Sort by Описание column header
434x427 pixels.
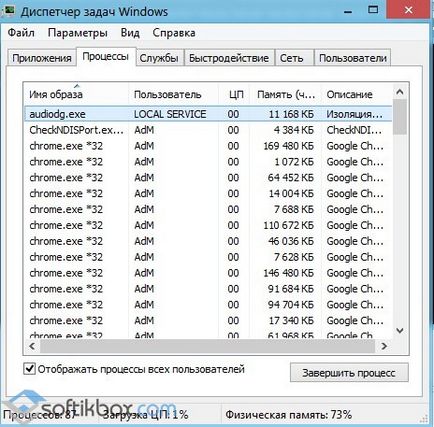click(356, 94)
